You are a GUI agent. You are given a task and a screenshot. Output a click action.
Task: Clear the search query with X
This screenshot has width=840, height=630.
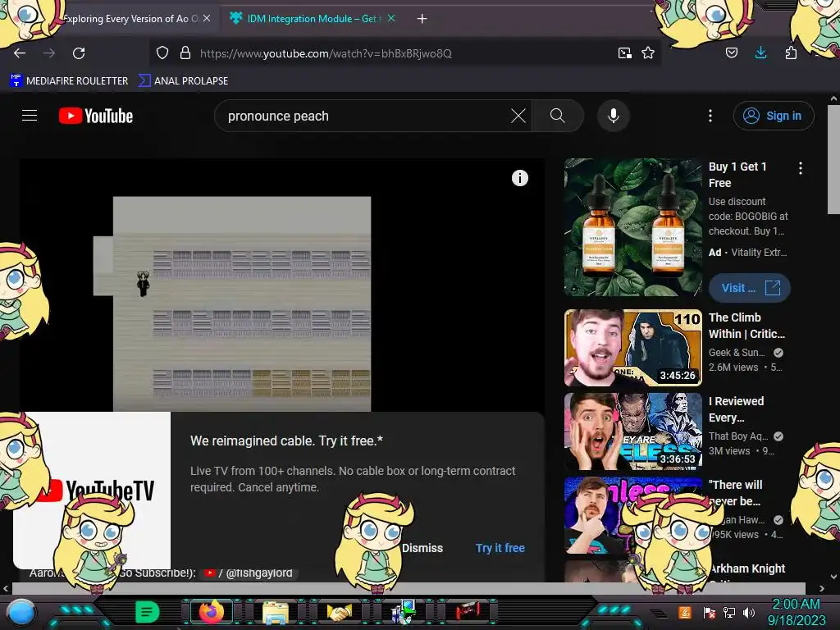click(518, 116)
